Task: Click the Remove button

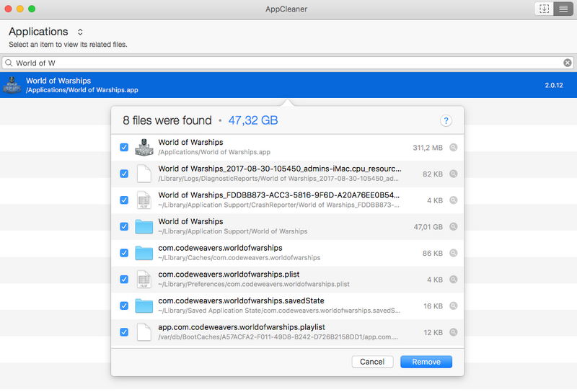Action: (x=426, y=362)
